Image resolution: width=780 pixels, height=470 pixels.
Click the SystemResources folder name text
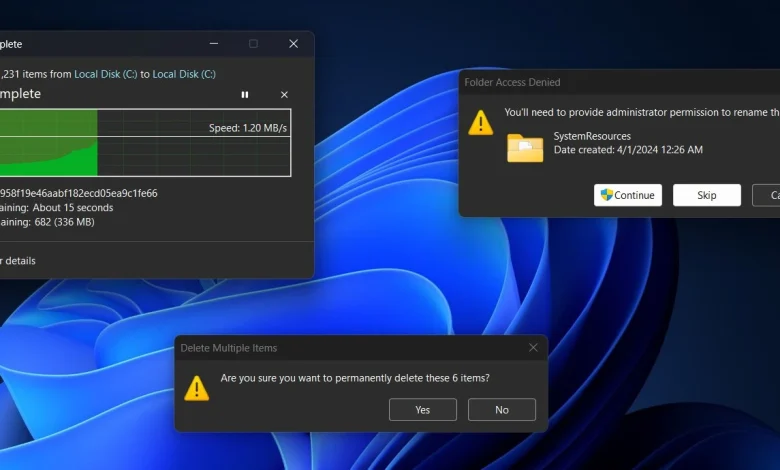click(592, 136)
